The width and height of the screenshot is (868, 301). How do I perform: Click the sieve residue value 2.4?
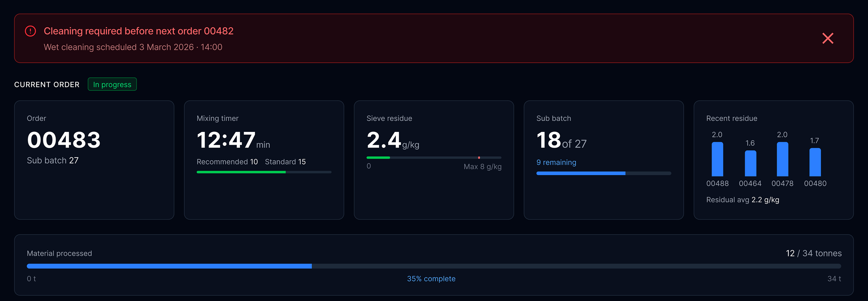(x=384, y=140)
